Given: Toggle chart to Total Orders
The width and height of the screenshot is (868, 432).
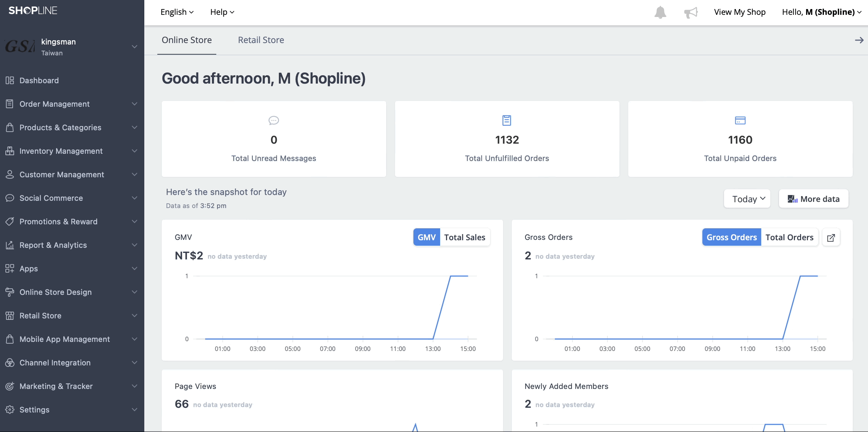Looking at the screenshot, I should point(790,237).
